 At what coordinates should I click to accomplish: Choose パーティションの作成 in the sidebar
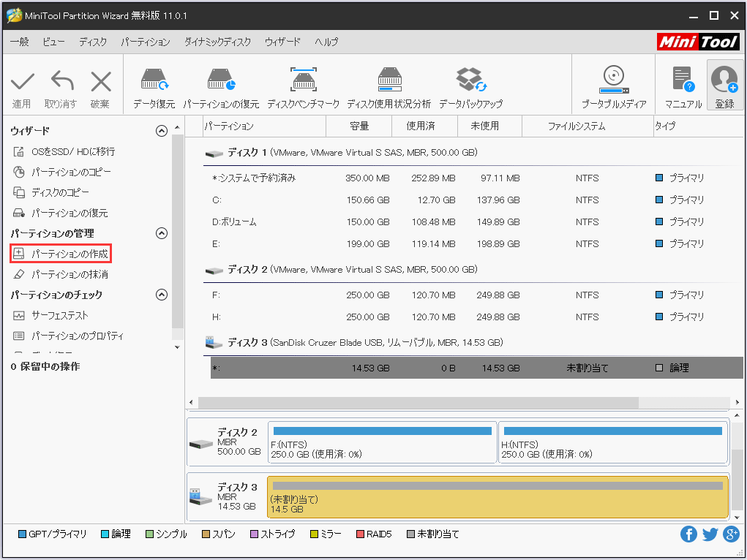pyautogui.click(x=61, y=254)
